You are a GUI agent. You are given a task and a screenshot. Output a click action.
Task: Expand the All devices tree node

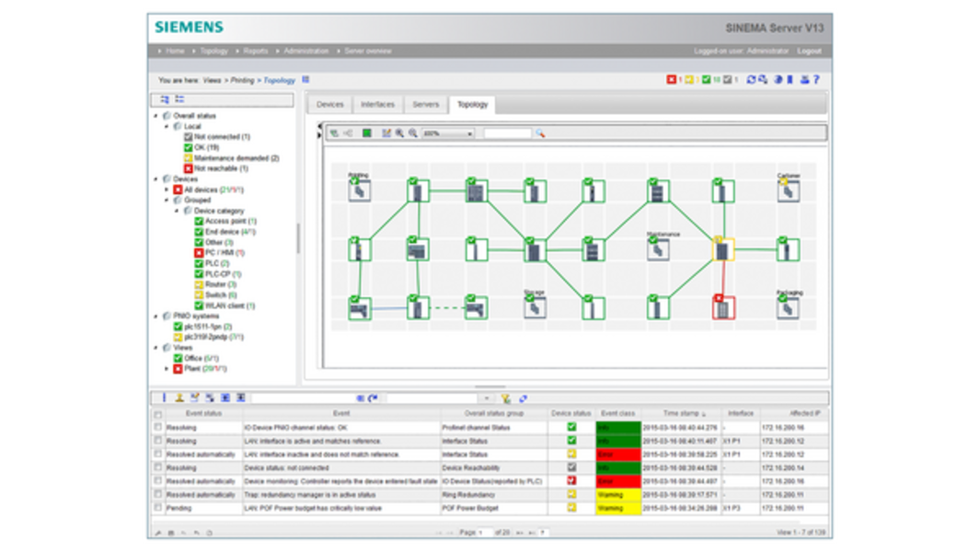click(167, 190)
